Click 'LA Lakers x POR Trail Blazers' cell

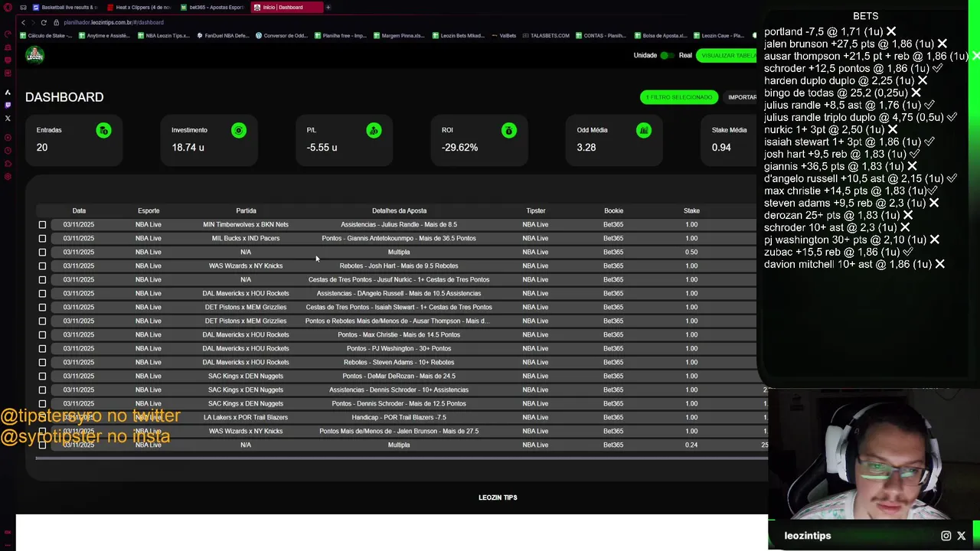click(x=246, y=417)
